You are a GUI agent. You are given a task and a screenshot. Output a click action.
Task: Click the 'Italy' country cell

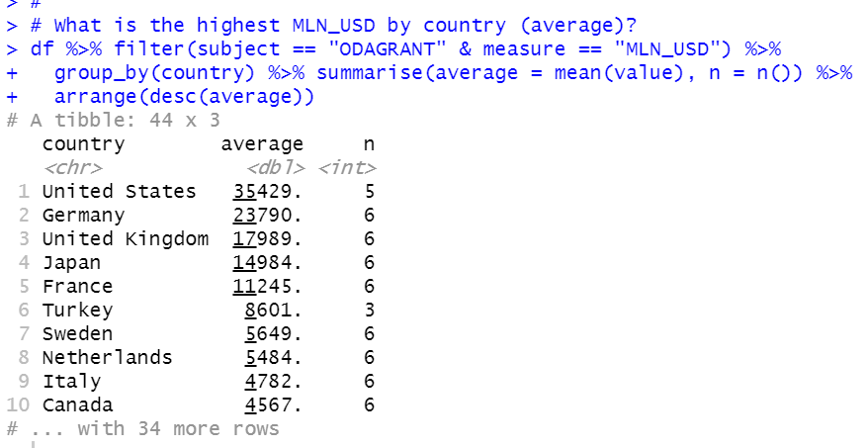[x=72, y=382]
